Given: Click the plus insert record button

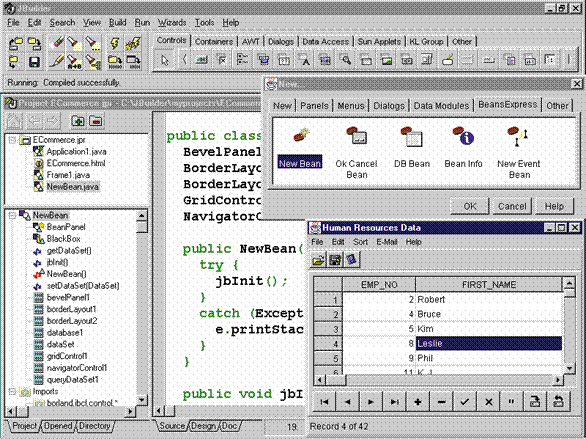Looking at the screenshot, I should pos(418,402).
